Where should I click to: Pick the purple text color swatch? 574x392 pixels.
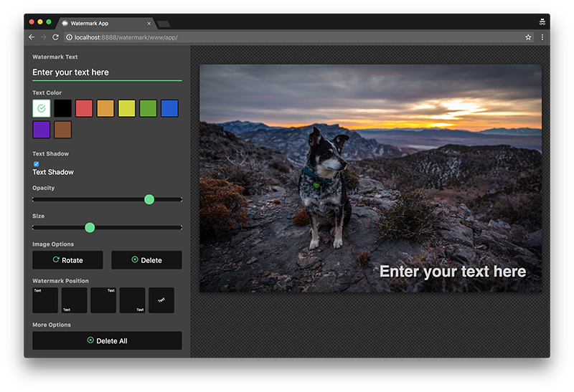[x=42, y=130]
